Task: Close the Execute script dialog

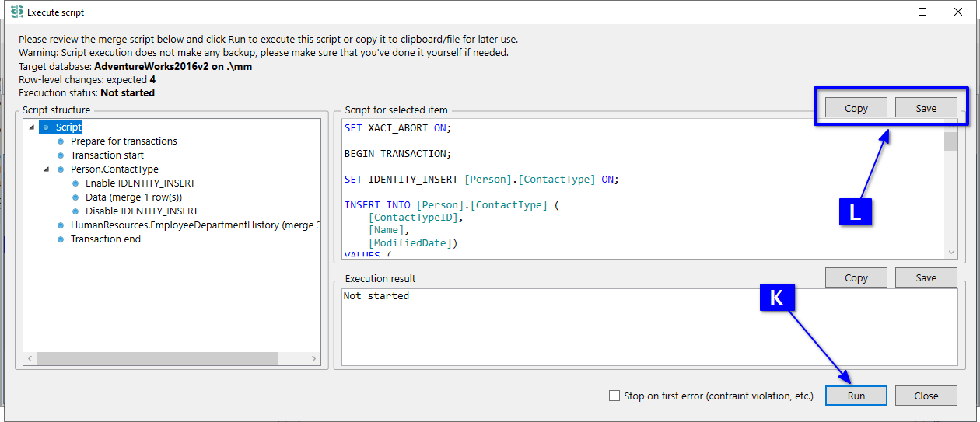Action: point(926,396)
